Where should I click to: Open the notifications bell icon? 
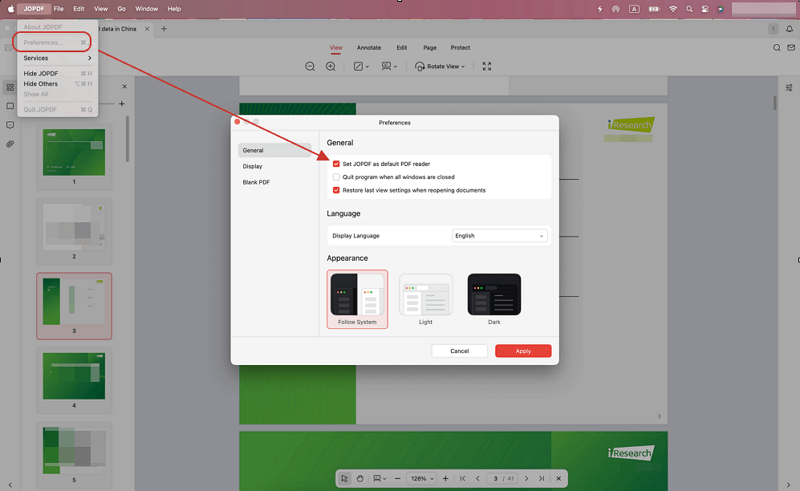click(789, 29)
